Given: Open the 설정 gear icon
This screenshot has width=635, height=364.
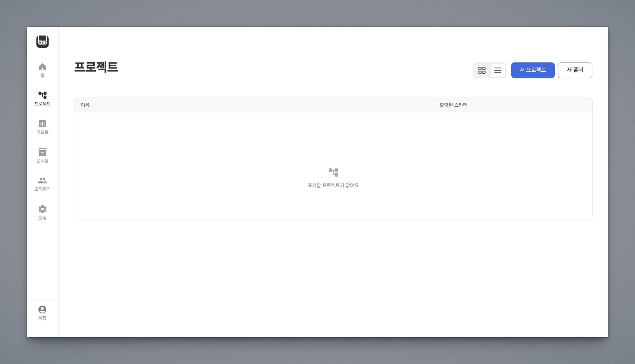Looking at the screenshot, I should pos(42,209).
